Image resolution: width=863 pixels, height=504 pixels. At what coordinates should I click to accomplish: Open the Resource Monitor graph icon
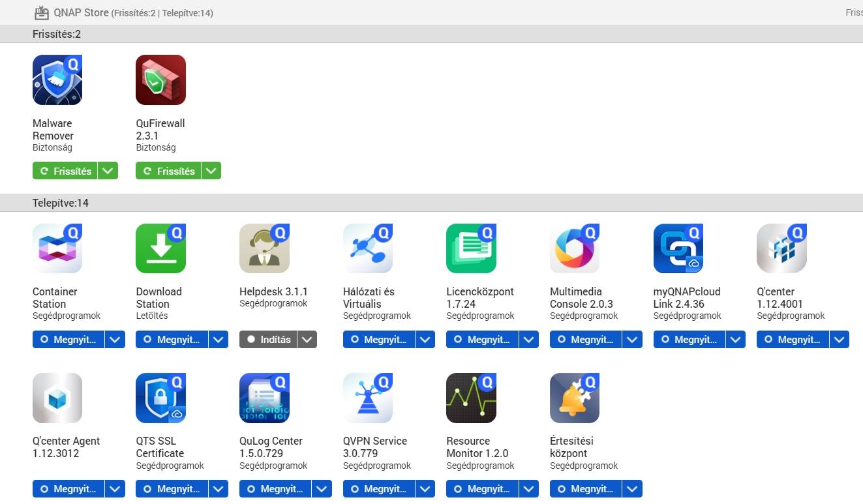click(x=471, y=398)
